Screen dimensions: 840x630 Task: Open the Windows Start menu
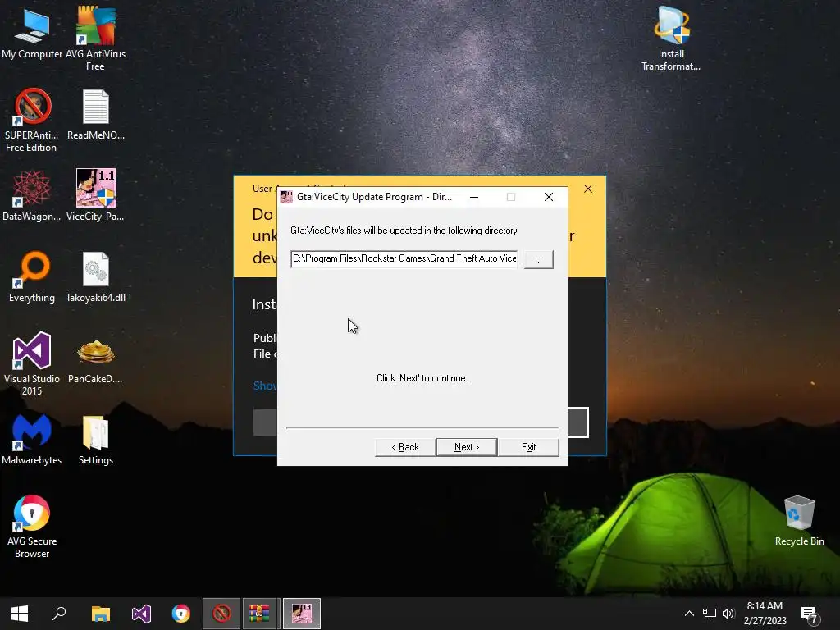20,614
